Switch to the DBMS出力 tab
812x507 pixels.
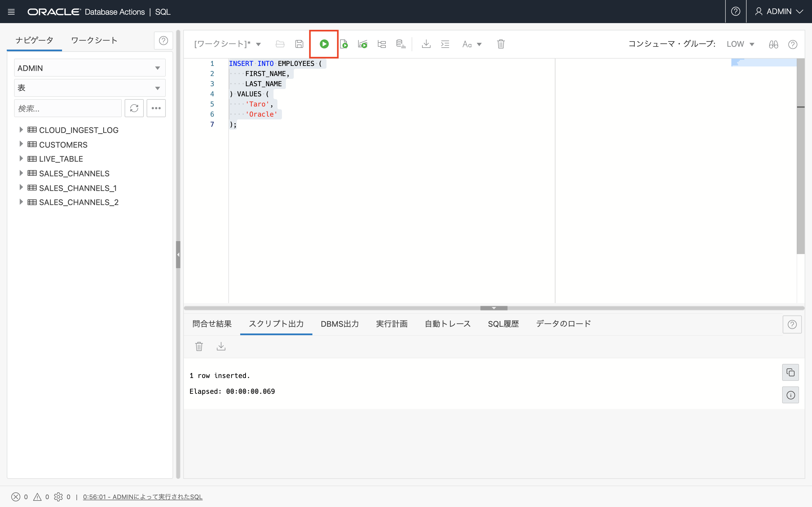[339, 324]
